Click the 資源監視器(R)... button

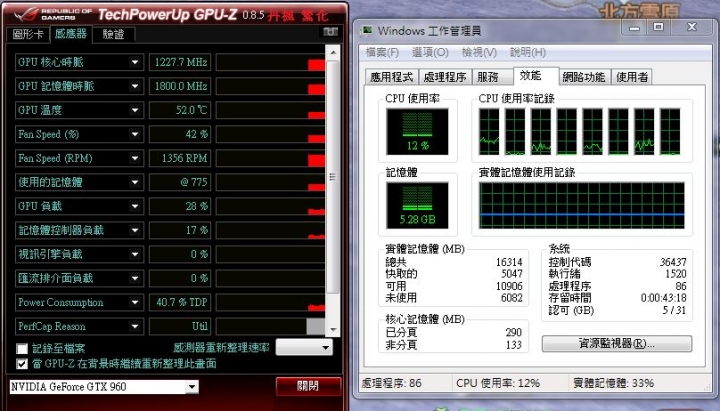click(617, 343)
